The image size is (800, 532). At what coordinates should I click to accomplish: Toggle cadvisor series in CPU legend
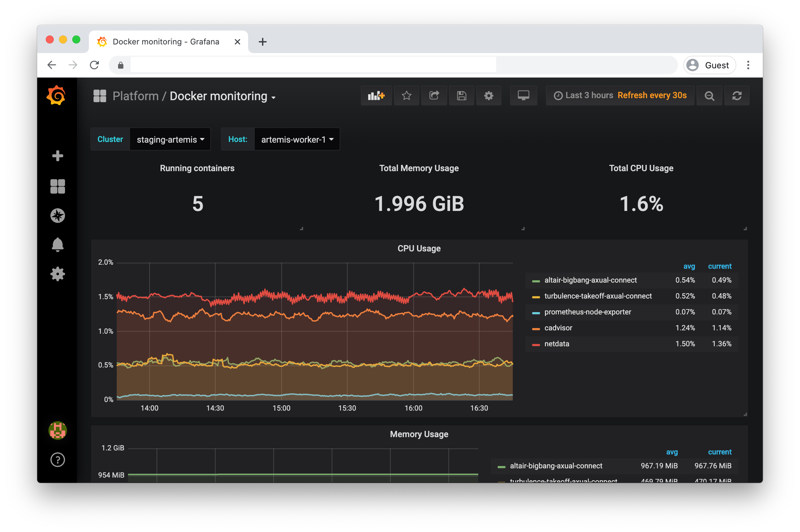click(x=558, y=328)
